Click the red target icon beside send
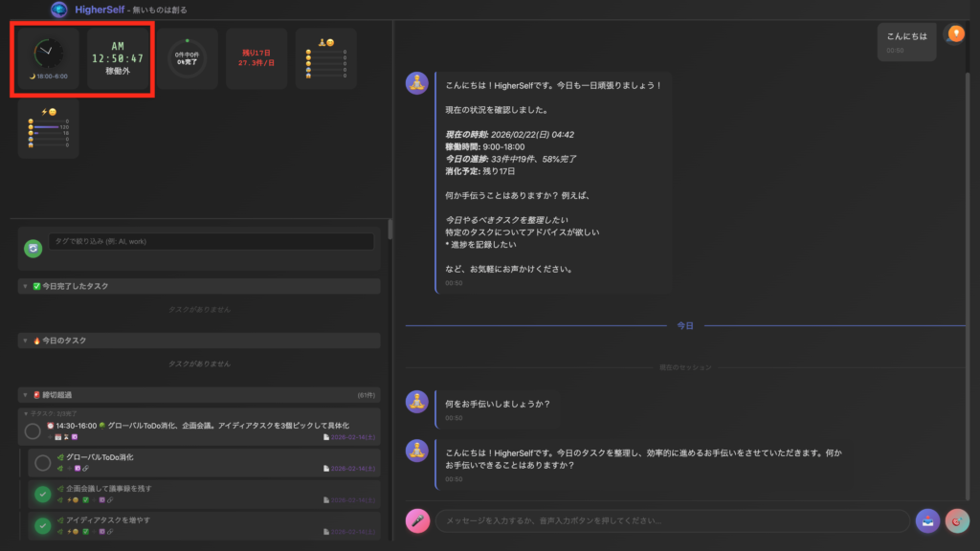Image resolution: width=980 pixels, height=551 pixels. 956,520
